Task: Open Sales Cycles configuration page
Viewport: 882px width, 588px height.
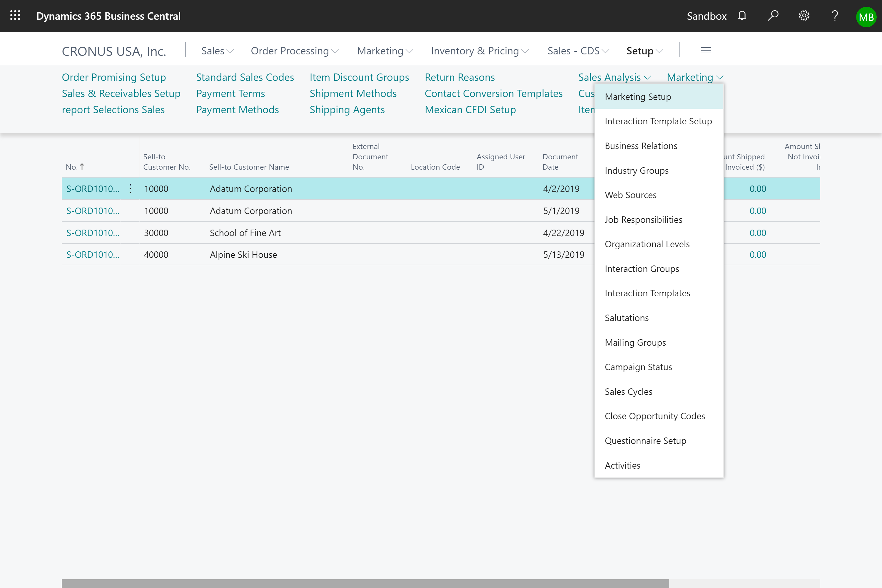Action: tap(628, 391)
